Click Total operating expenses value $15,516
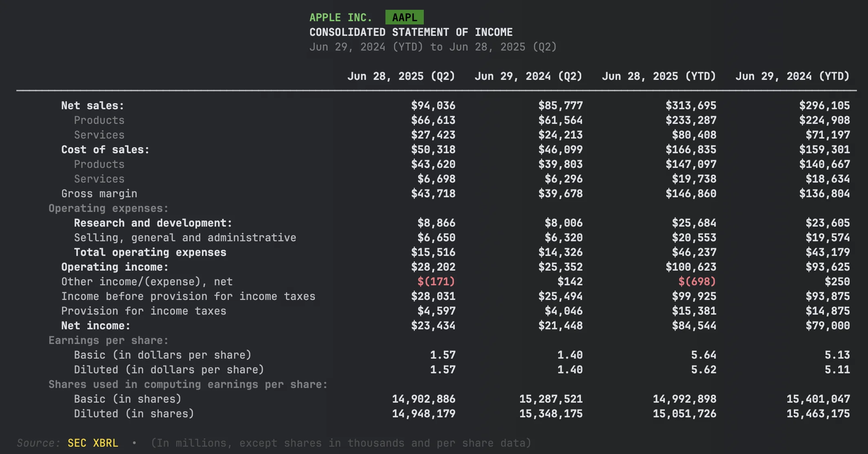The width and height of the screenshot is (868, 454). coord(433,252)
